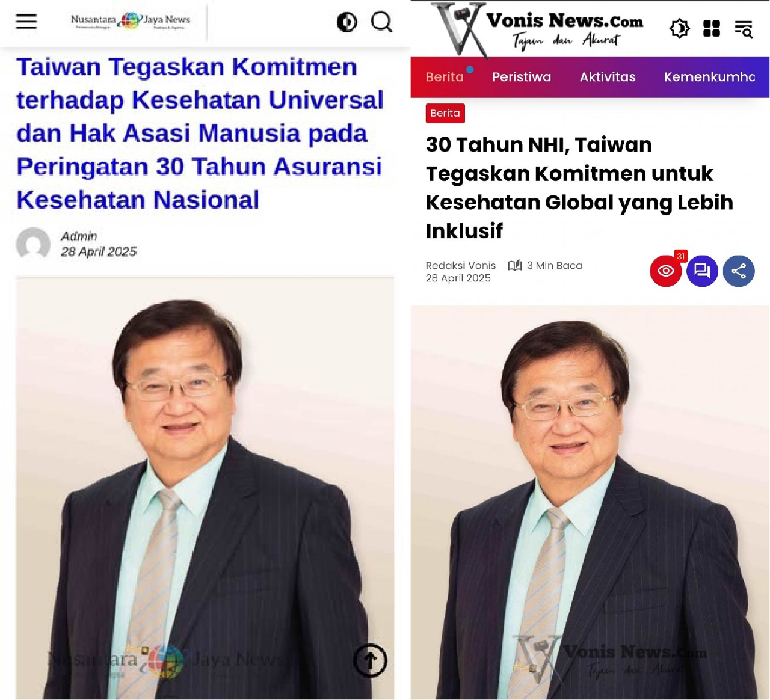Screen dimensions: 770x700
Task: Open the Aktivitas tab
Action: [608, 77]
